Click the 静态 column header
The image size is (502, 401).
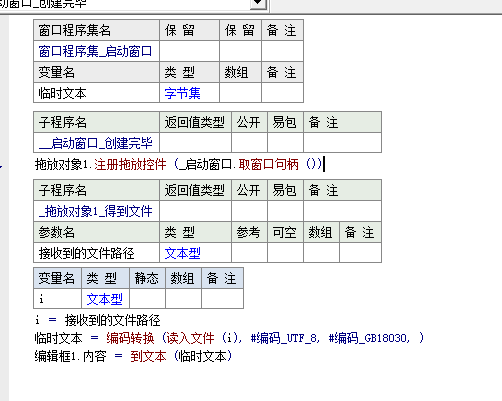(x=147, y=278)
